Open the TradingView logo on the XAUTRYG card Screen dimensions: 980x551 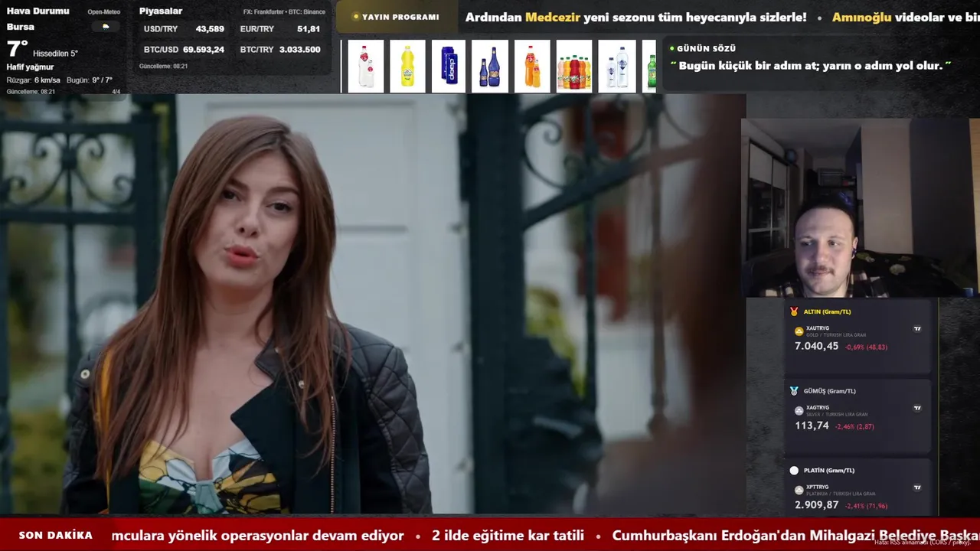pos(917,329)
